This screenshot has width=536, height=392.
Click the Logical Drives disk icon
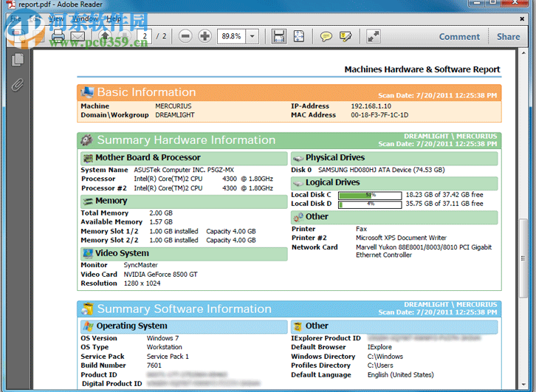tap(298, 183)
